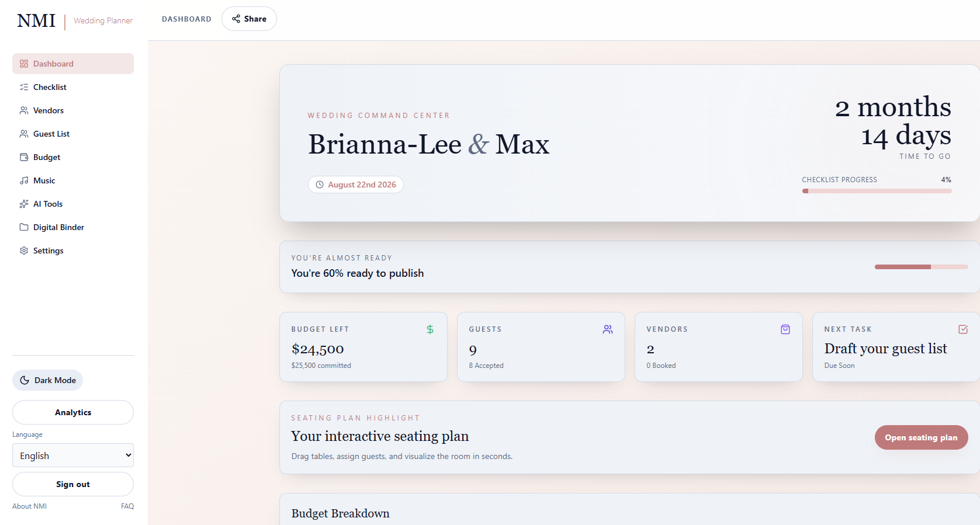Click the moon icon in Dark Mode button
The width and height of the screenshot is (980, 525).
25,380
